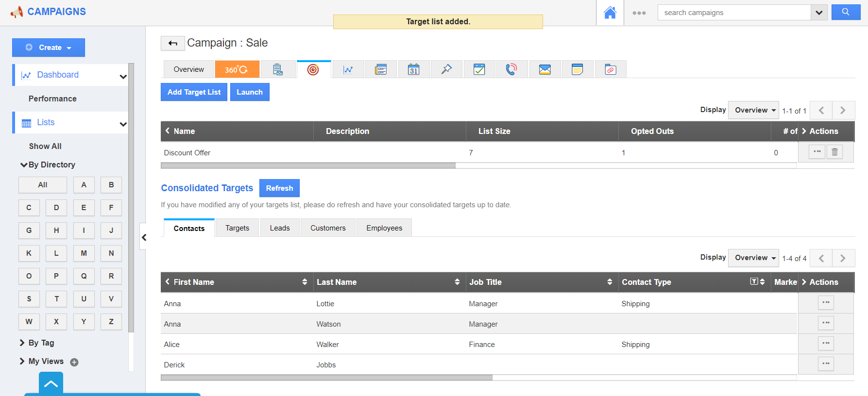Screen dimensions: 868x396
Task: Switch to the Leads tab
Action: (280, 228)
